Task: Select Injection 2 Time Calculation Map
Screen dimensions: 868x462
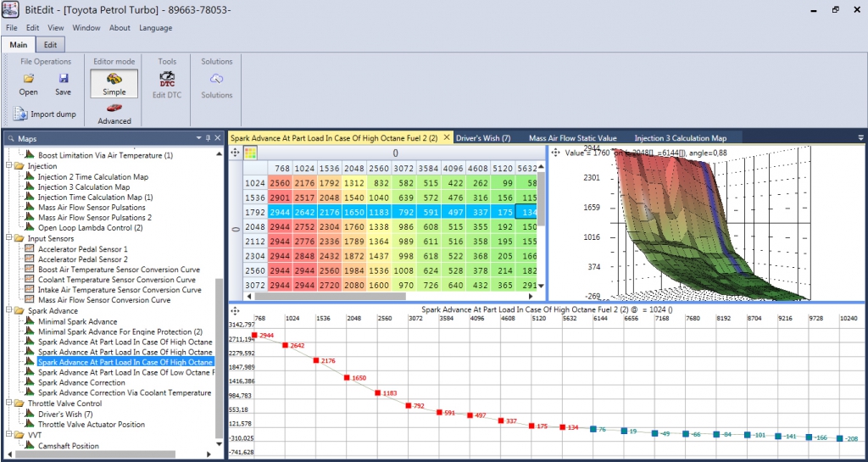Action: point(93,176)
